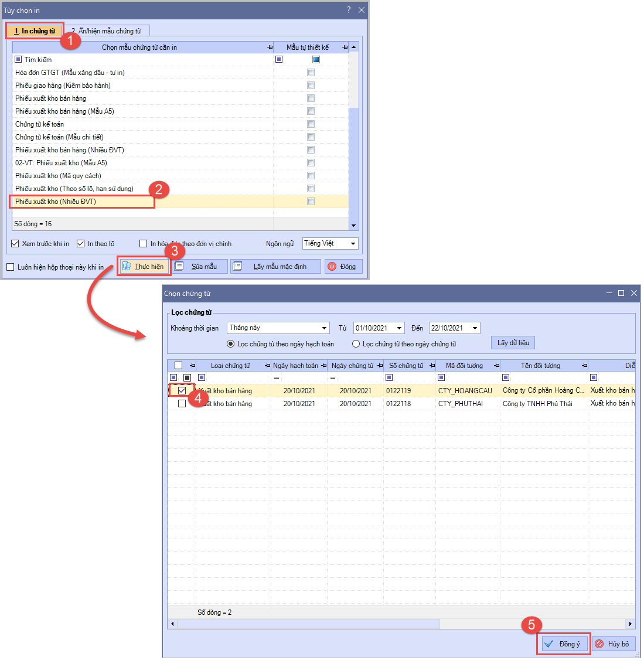Select 'Lọc chứng từ theo ngày chứng từ' radio

(356, 344)
